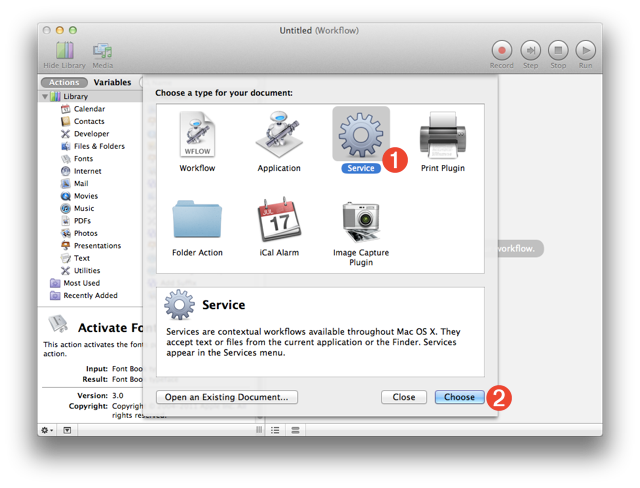Viewport: 640px width, 488px height.
Task: Select Photos in the library list
Action: coord(85,233)
